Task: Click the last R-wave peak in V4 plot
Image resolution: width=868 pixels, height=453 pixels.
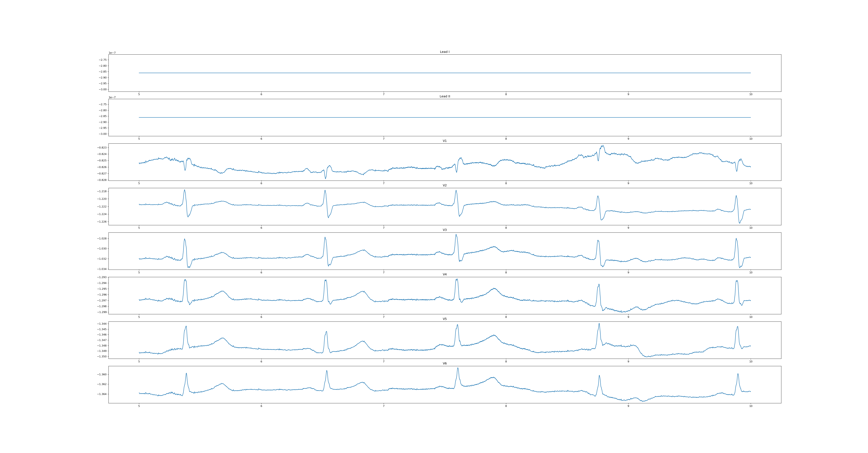Action: coord(737,281)
